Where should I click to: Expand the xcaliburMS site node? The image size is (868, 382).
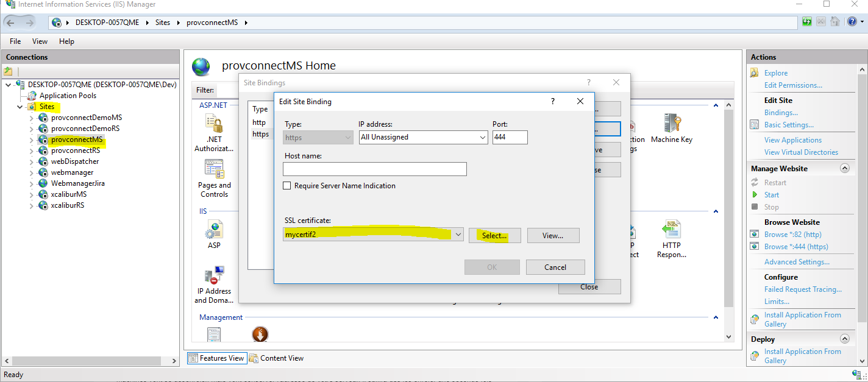click(31, 194)
